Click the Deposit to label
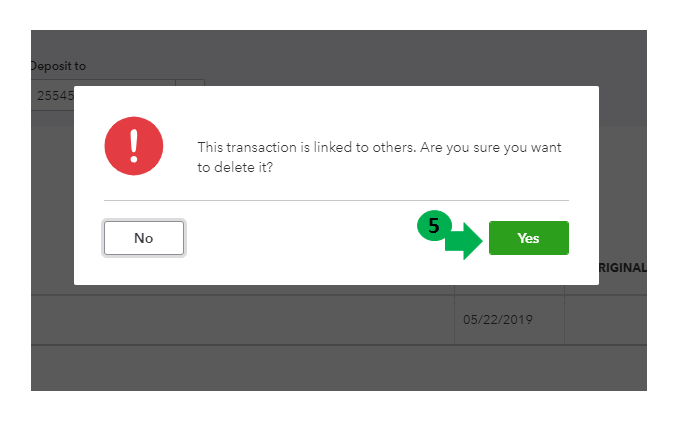This screenshot has height=440, width=692. click(x=58, y=66)
